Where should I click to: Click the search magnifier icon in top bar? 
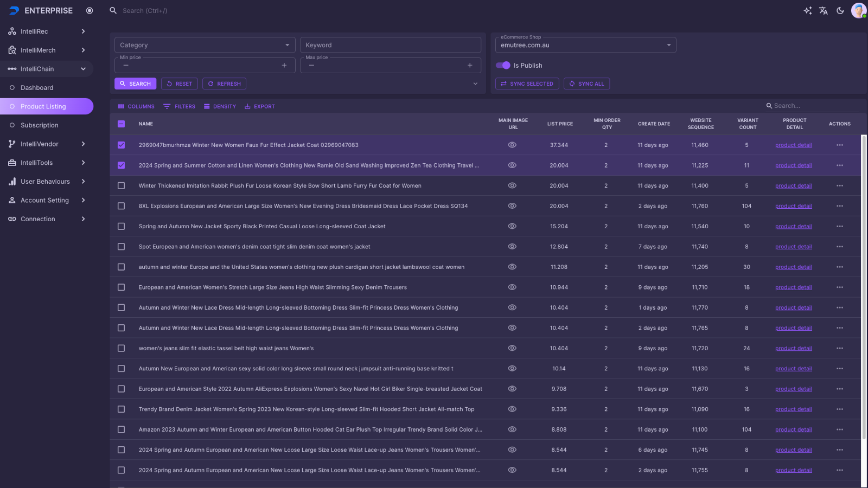click(113, 11)
